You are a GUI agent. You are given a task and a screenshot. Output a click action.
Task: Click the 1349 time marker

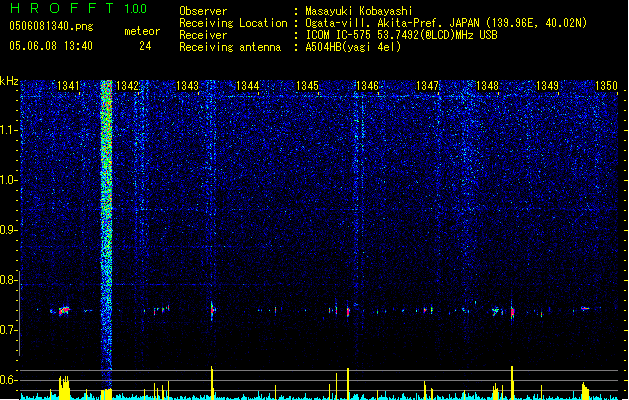(x=547, y=85)
